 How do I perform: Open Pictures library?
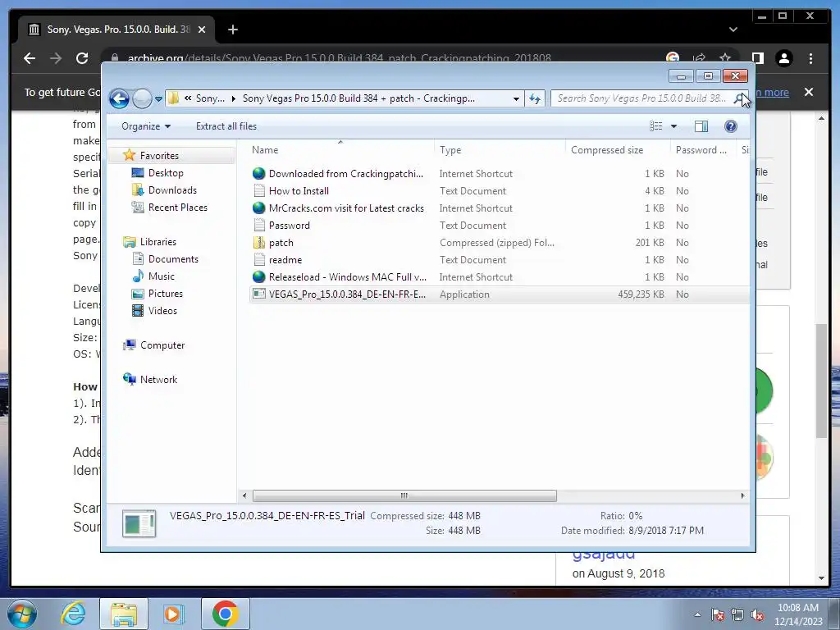click(x=165, y=294)
